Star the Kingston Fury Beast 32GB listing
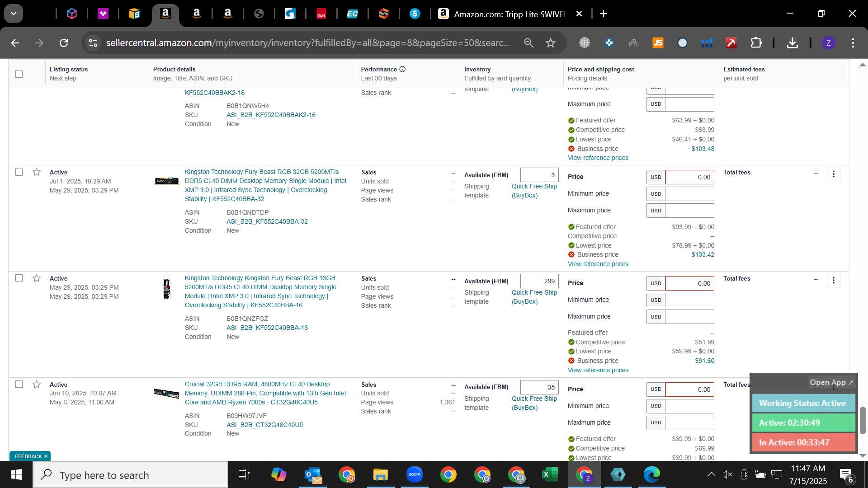The width and height of the screenshot is (868, 488). click(x=37, y=172)
